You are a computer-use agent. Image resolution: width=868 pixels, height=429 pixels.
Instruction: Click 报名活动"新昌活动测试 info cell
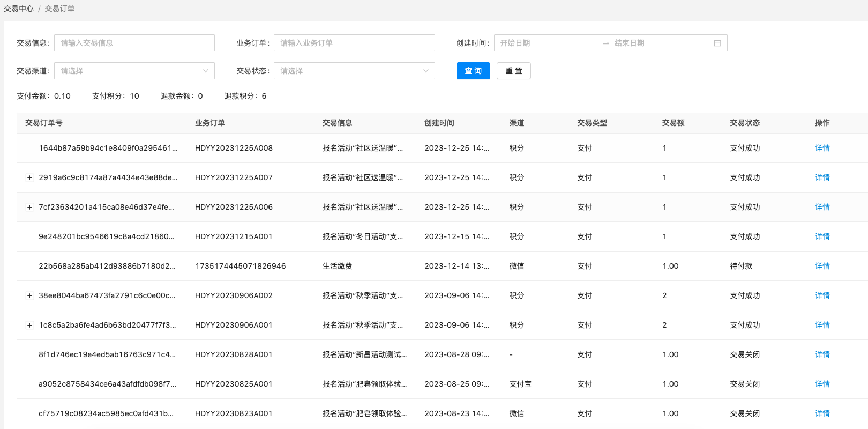(365, 354)
